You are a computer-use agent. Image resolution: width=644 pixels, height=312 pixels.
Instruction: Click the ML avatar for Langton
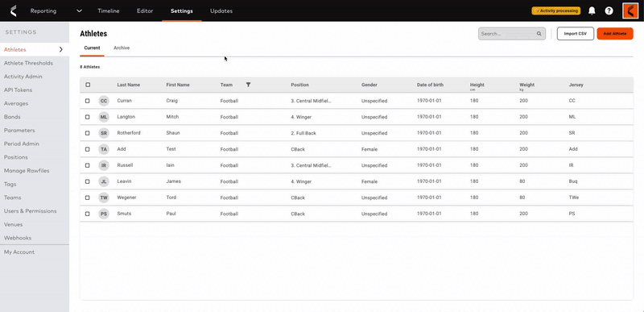104,117
